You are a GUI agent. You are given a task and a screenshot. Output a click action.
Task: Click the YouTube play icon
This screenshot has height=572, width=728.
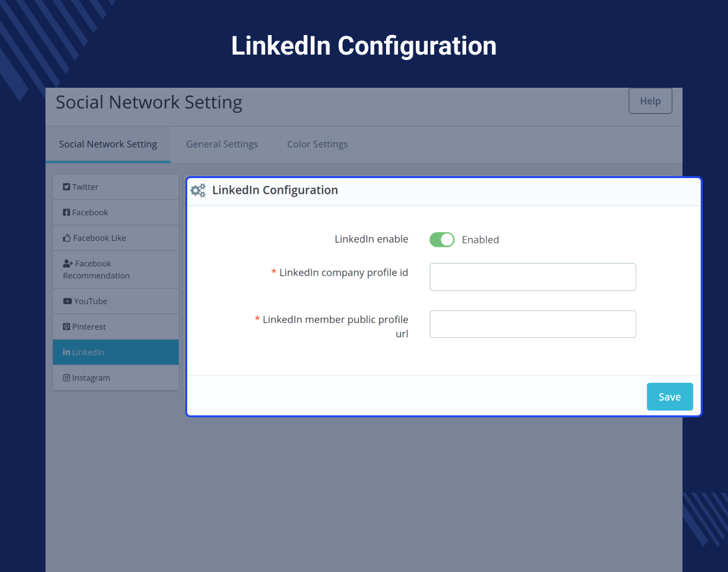pyautogui.click(x=68, y=301)
